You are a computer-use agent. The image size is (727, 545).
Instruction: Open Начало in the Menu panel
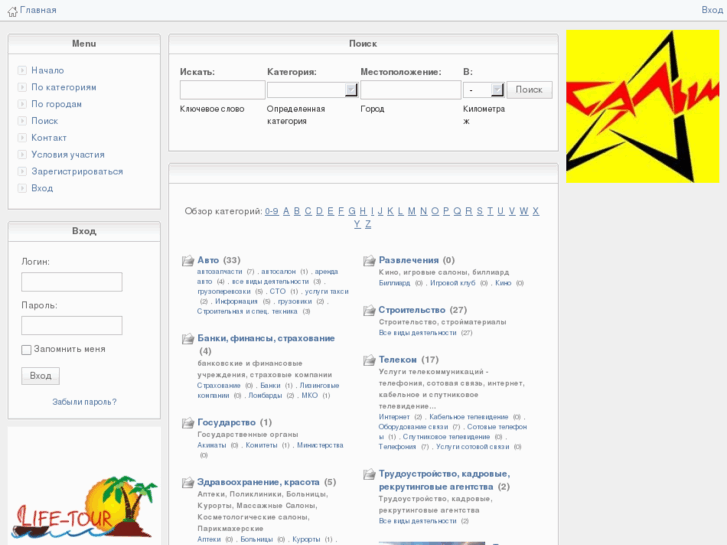click(x=48, y=71)
